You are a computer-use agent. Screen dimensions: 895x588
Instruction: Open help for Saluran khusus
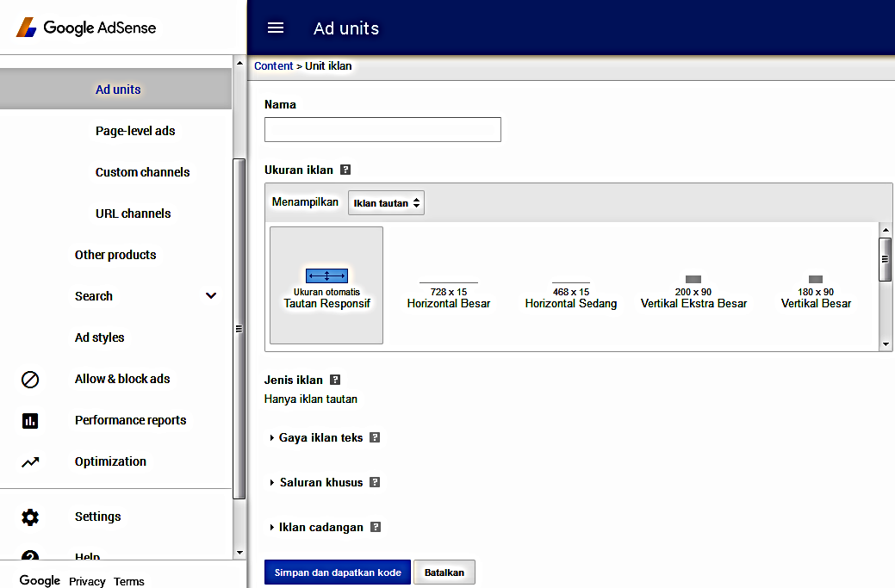(x=375, y=482)
